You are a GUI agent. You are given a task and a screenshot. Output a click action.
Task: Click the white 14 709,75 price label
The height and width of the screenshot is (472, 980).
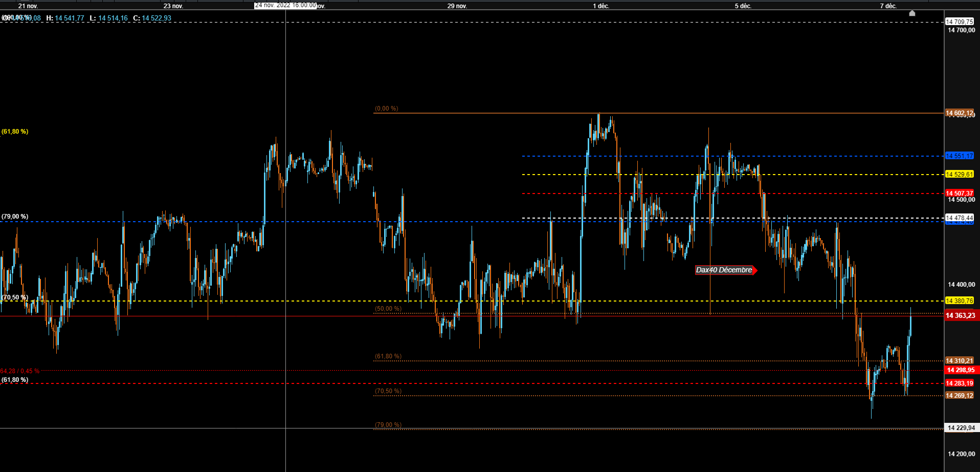pyautogui.click(x=960, y=22)
